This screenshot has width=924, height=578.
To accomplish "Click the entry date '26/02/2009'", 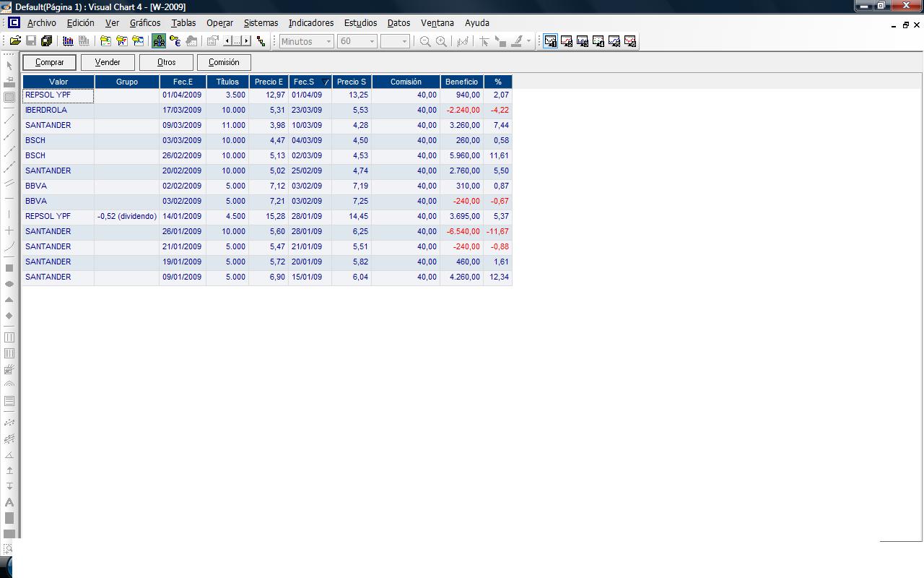I will coord(182,155).
